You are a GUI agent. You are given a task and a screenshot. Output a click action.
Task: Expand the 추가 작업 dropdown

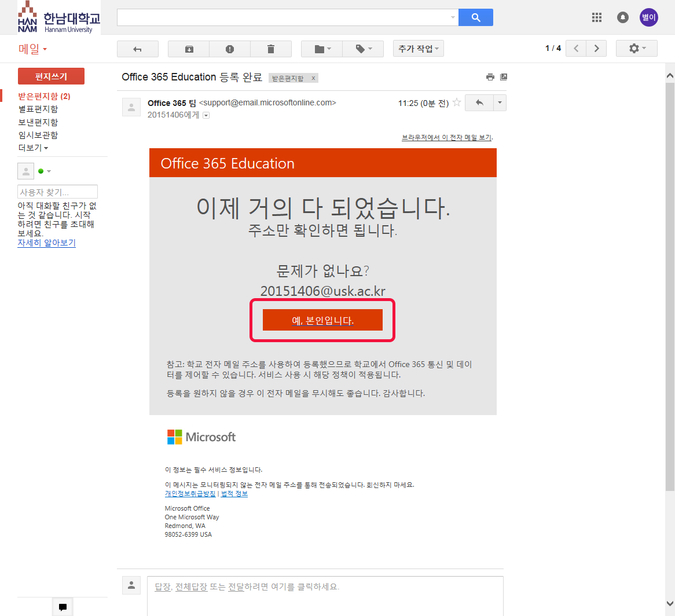point(419,49)
